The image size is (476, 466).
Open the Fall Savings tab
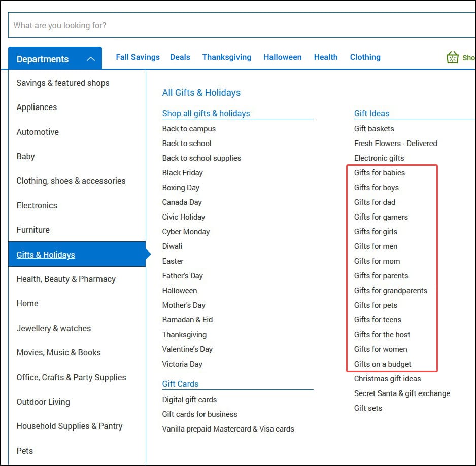point(138,57)
